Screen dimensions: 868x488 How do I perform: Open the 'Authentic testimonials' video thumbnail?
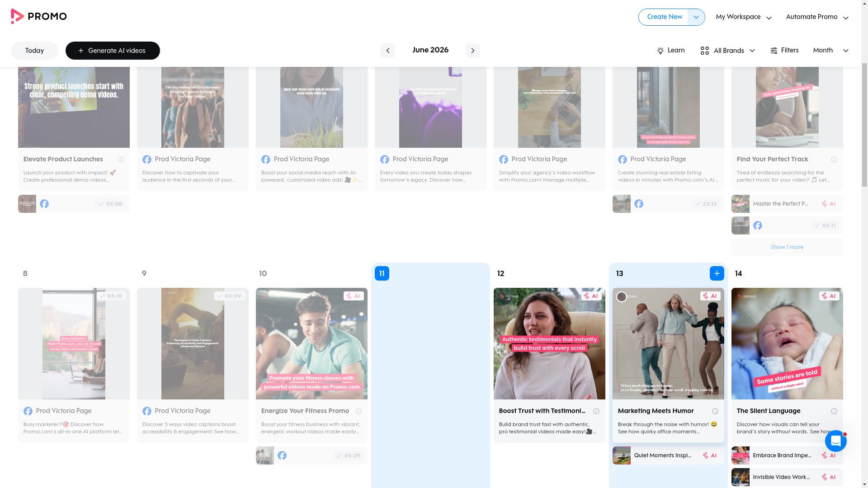pos(549,343)
